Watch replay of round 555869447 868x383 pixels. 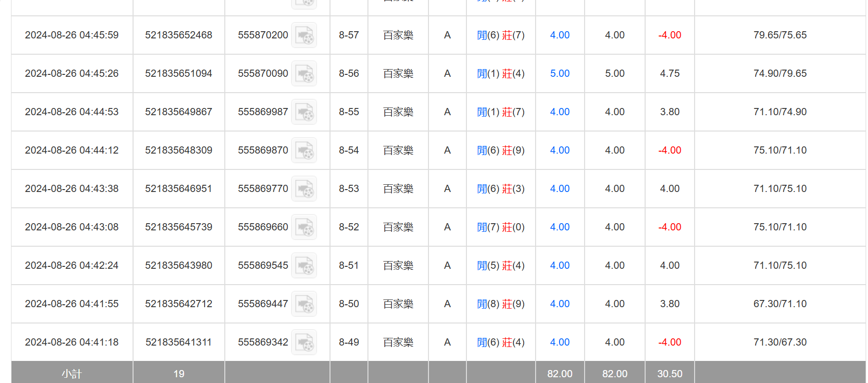click(304, 304)
